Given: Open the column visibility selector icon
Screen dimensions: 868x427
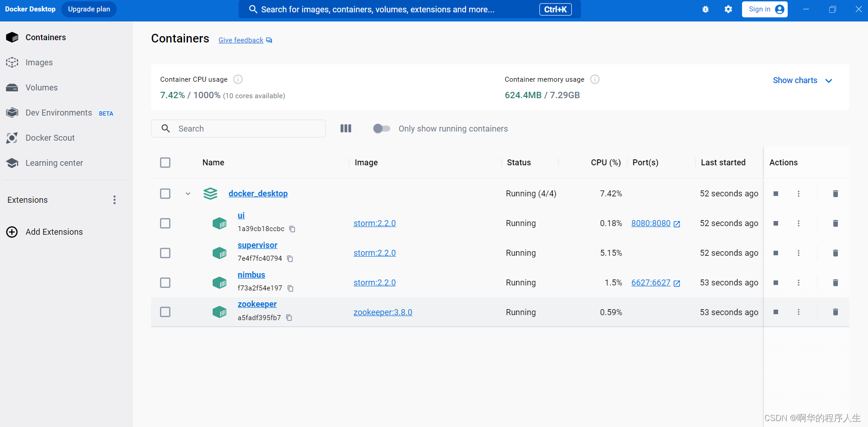Looking at the screenshot, I should [346, 128].
